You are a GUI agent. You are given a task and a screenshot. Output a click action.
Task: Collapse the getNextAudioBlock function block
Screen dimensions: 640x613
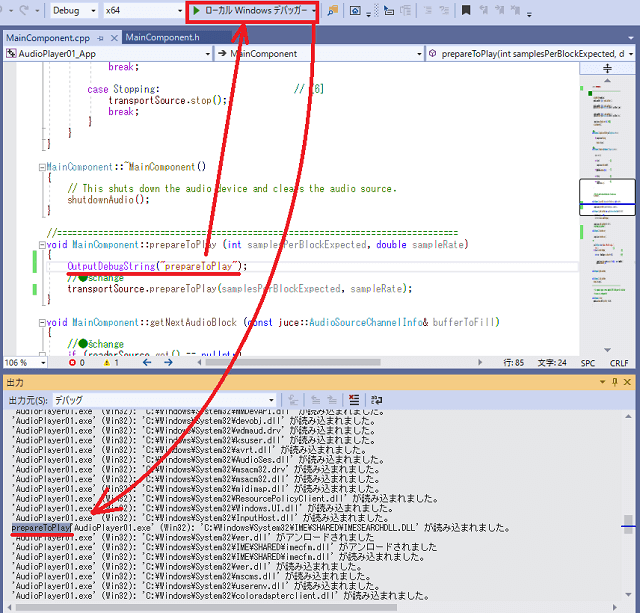(42, 323)
